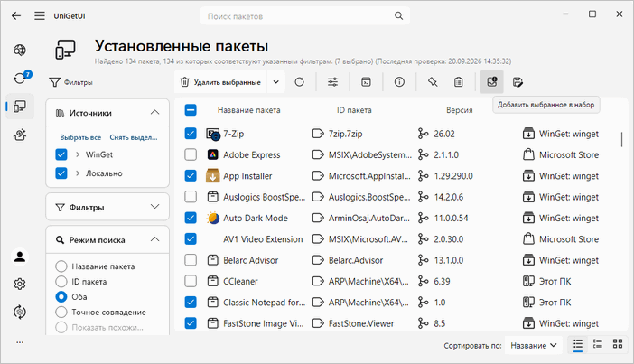Click the search magnifier icon
This screenshot has height=364, width=634.
coord(398,15)
